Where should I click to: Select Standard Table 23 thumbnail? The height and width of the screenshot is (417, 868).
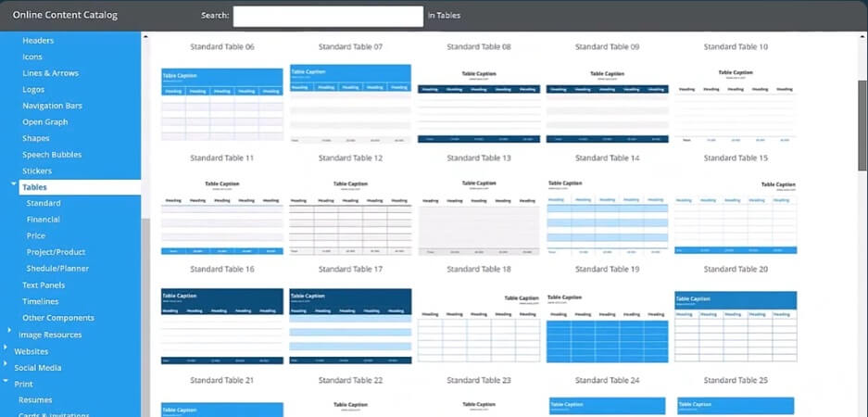[x=479, y=408]
